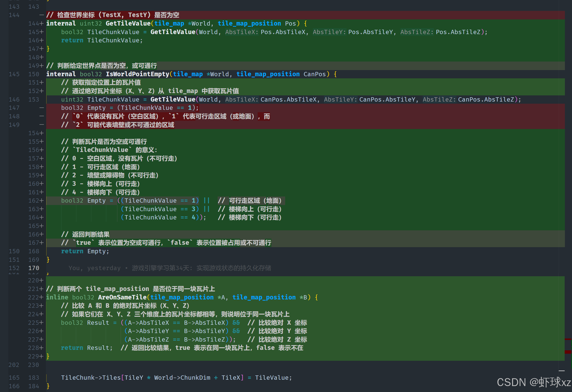572x392 pixels.
Task: Click the comment '比较绝对 X 坐标'
Action: (277, 323)
